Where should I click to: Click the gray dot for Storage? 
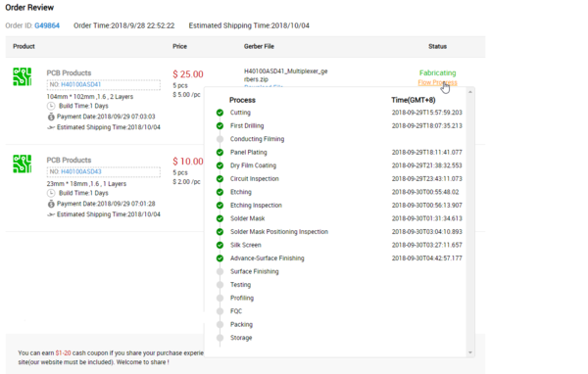pyautogui.click(x=220, y=338)
